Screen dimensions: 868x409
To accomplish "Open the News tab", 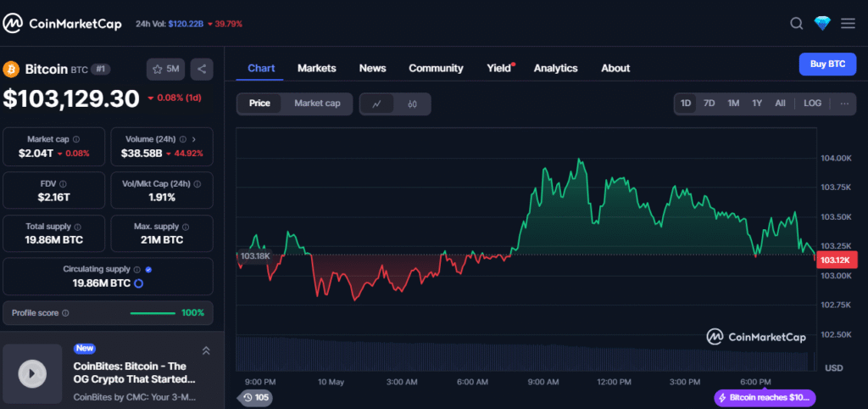I will (x=373, y=68).
